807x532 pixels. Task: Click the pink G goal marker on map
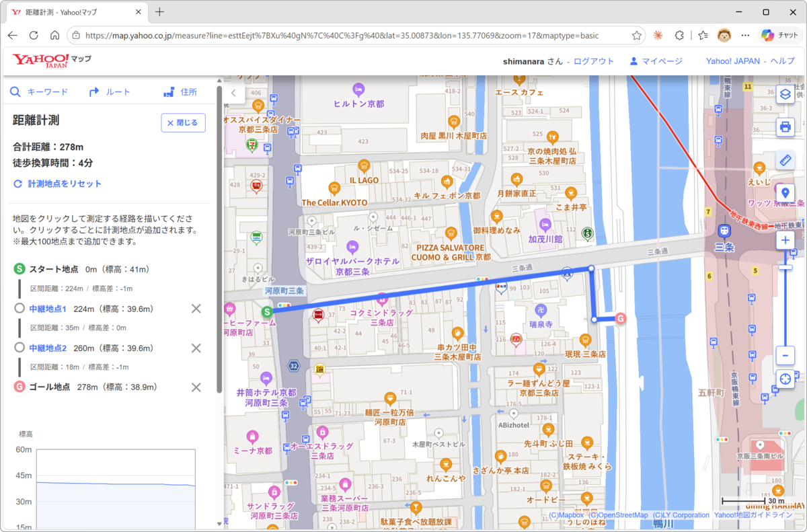click(x=620, y=318)
